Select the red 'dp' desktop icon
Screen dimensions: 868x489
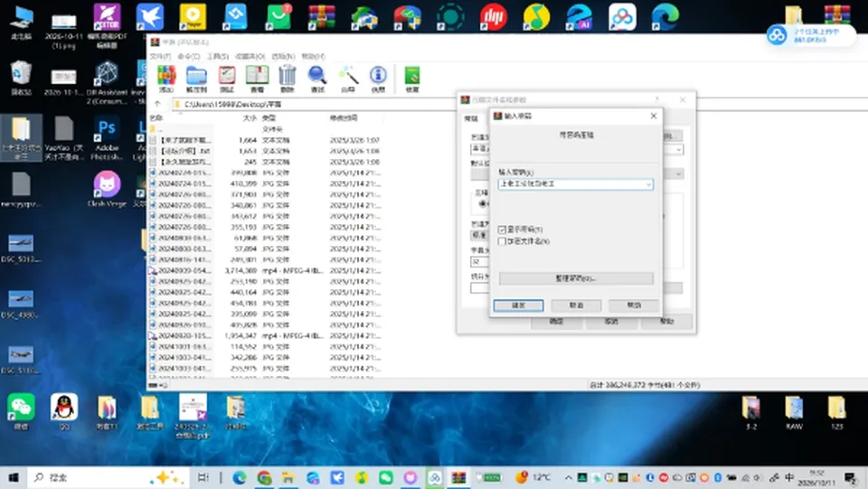point(494,17)
